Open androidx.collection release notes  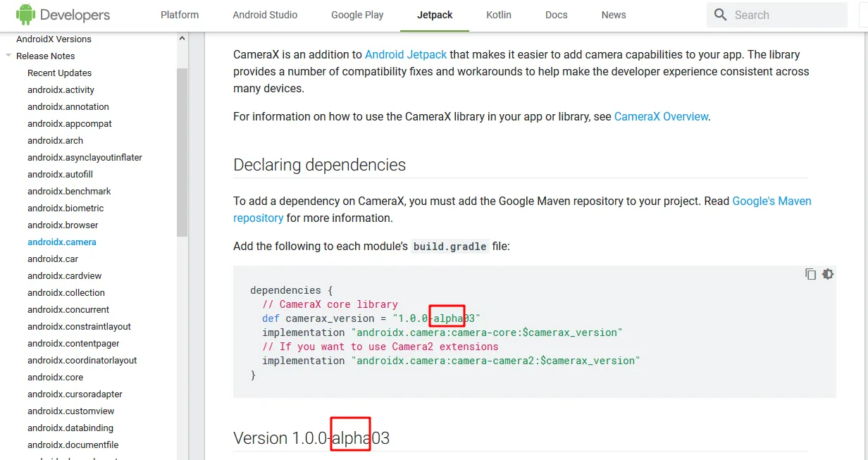point(66,292)
